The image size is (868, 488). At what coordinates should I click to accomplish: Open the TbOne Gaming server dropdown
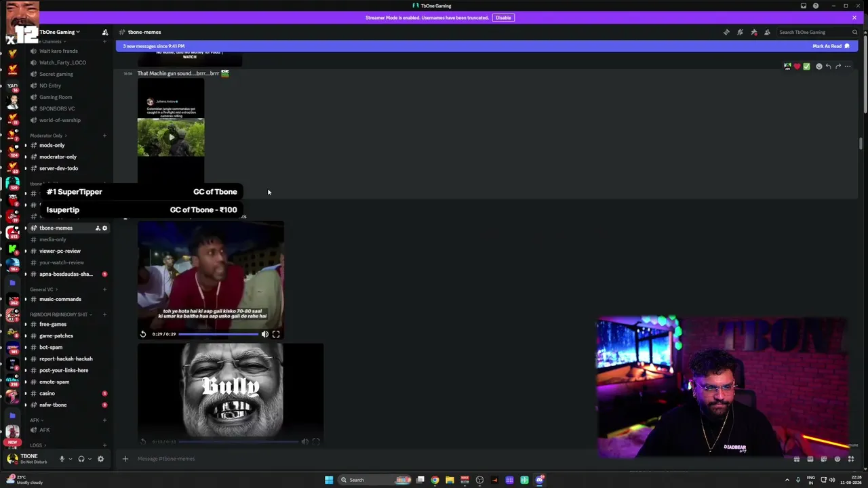pos(60,32)
